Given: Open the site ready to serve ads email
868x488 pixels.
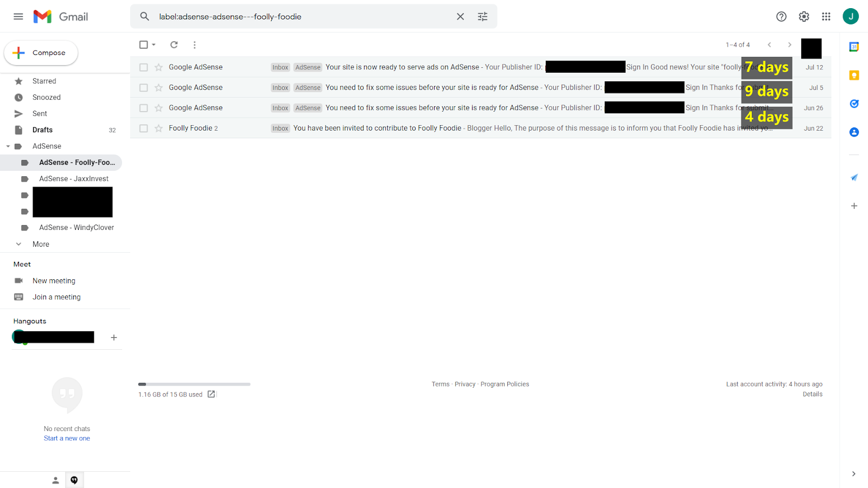Looking at the screenshot, I should pos(481,67).
